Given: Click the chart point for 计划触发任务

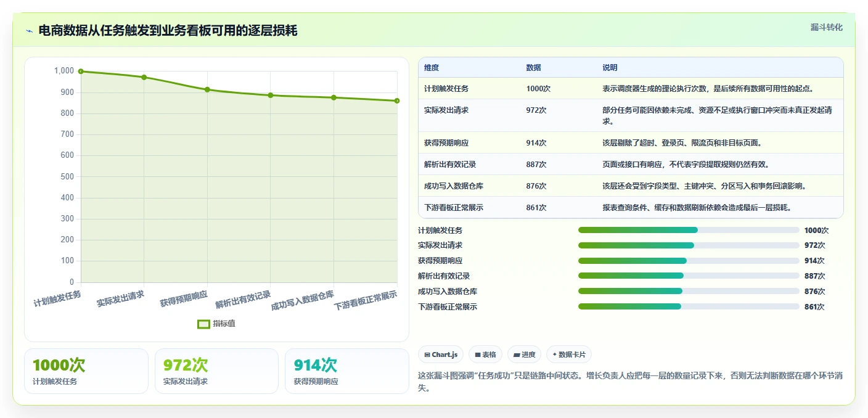Looking at the screenshot, I should (81, 72).
